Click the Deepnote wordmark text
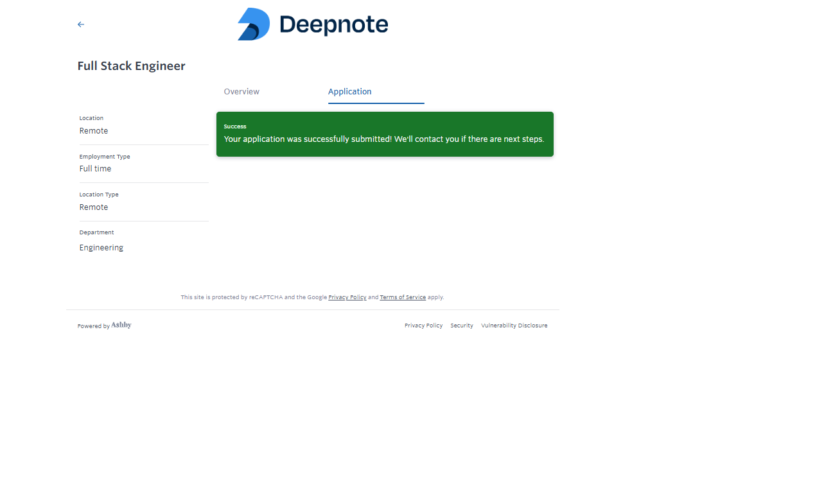This screenshot has height=504, width=833. tap(333, 25)
